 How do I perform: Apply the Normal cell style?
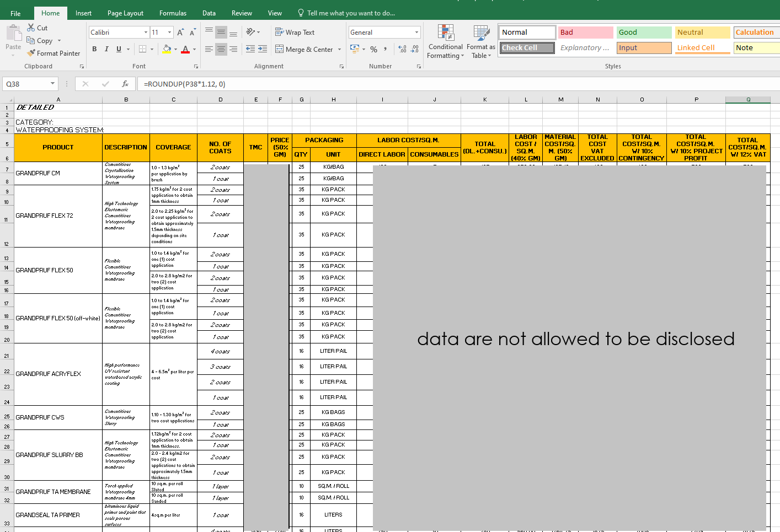tap(527, 33)
